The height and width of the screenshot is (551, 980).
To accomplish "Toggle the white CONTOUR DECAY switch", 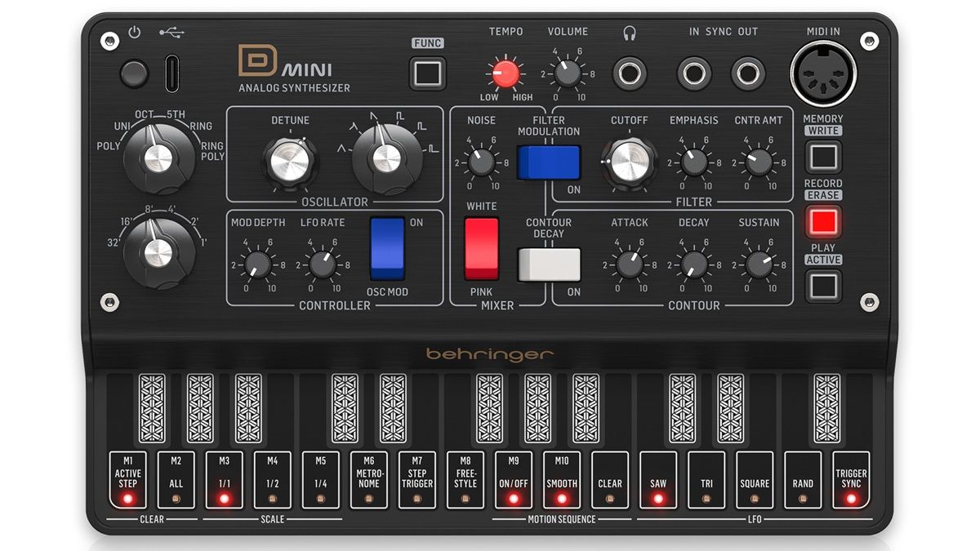I will tap(549, 264).
